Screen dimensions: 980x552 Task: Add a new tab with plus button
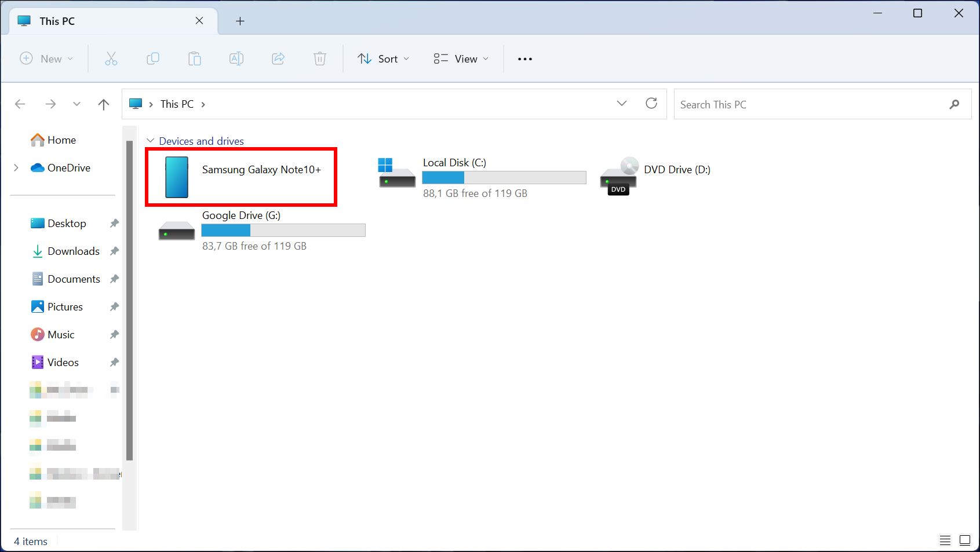(240, 21)
